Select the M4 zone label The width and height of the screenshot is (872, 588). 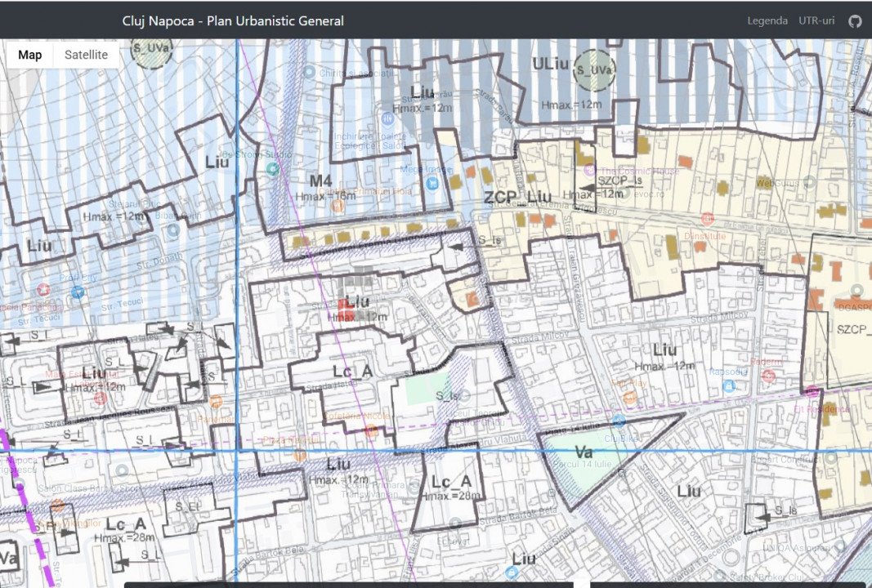click(320, 180)
